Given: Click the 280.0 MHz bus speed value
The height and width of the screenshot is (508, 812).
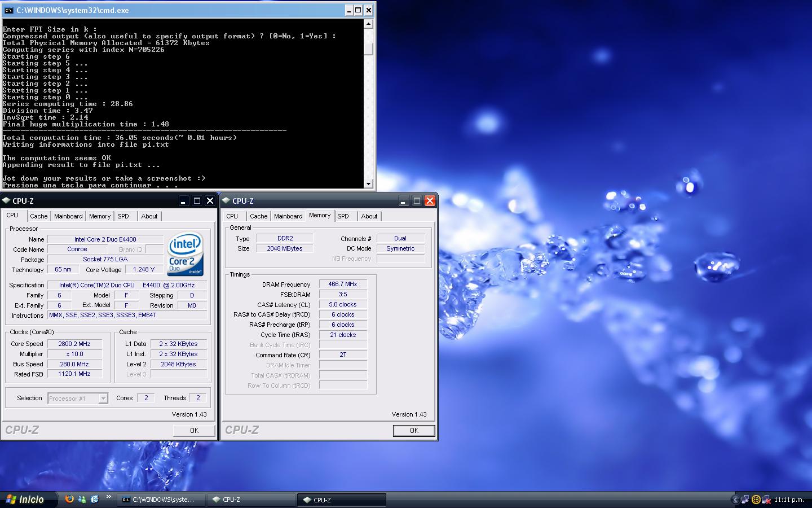Looking at the screenshot, I should (74, 364).
